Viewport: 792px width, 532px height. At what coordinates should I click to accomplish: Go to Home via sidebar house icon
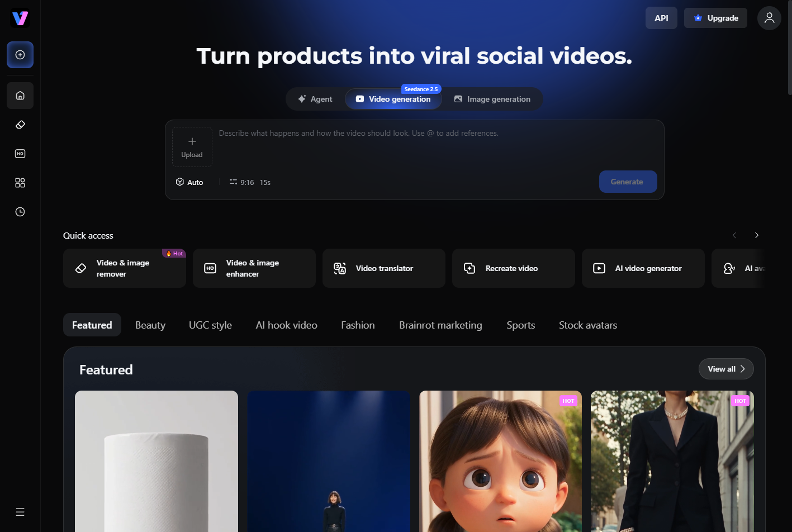pyautogui.click(x=20, y=96)
